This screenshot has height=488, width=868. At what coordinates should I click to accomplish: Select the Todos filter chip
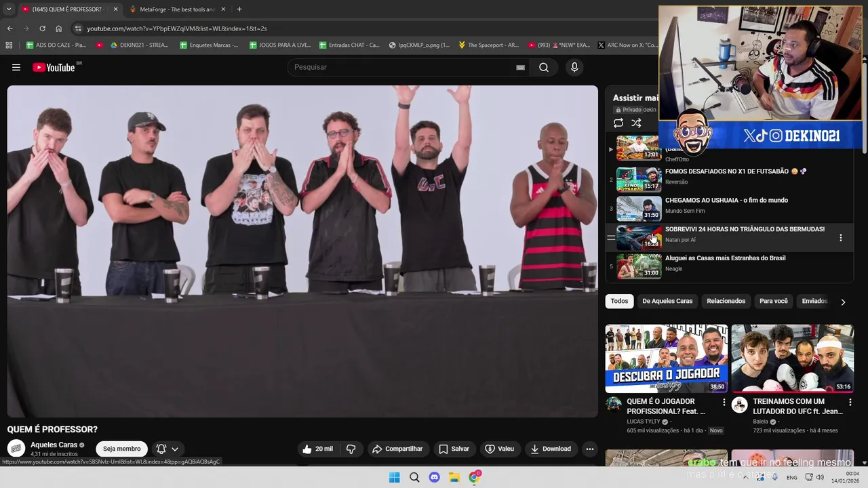[x=619, y=301]
